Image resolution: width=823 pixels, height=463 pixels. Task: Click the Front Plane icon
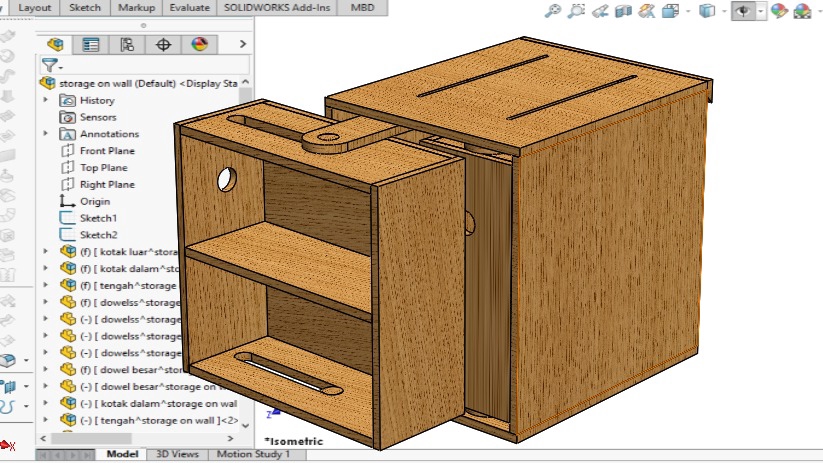coord(67,151)
